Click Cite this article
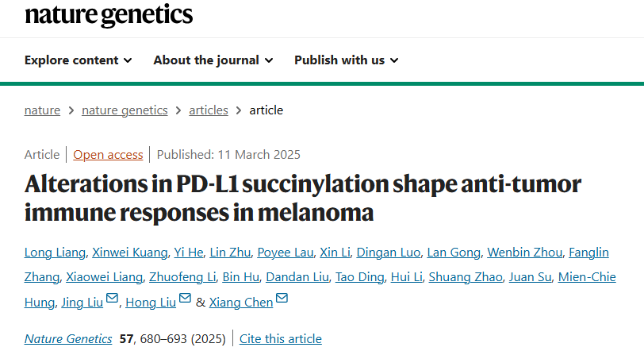644x355 pixels. 281,339
